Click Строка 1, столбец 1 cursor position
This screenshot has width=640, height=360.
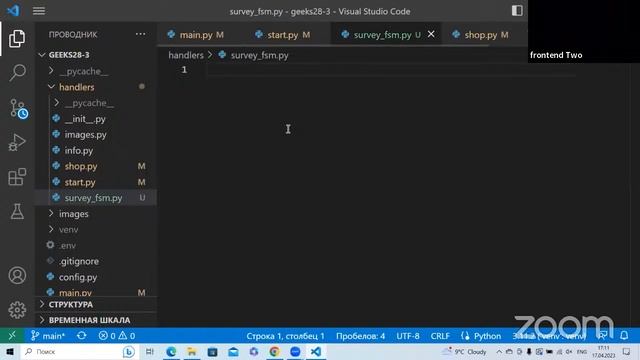[x=285, y=336]
